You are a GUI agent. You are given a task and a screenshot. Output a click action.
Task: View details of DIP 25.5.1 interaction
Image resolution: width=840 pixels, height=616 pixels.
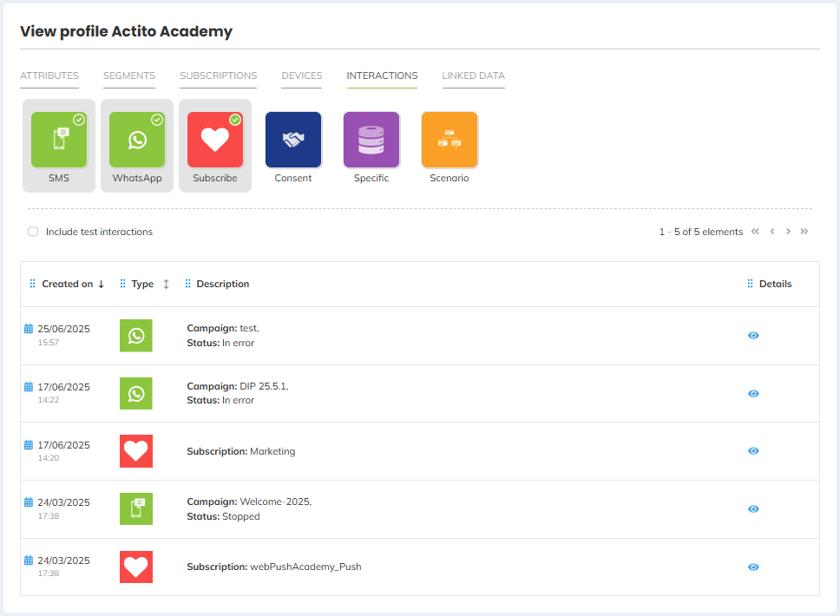(753, 394)
